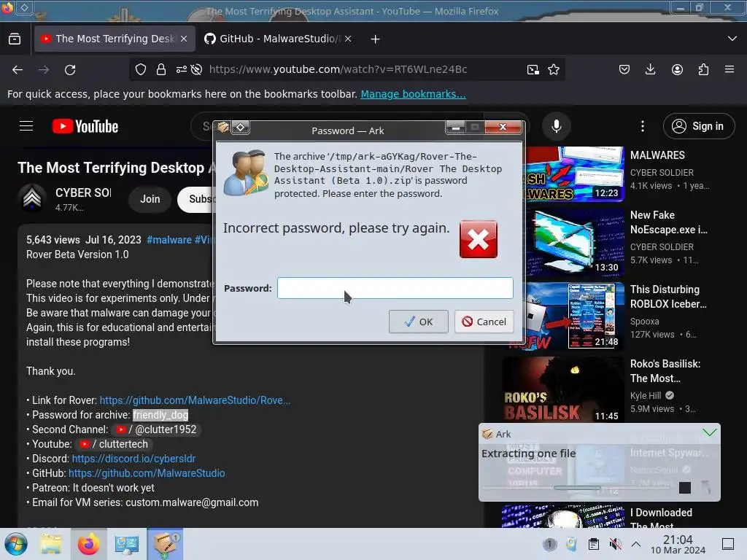Open New Fake NoEscape.exe video thumbnail
The height and width of the screenshot is (560, 747).
(575, 242)
